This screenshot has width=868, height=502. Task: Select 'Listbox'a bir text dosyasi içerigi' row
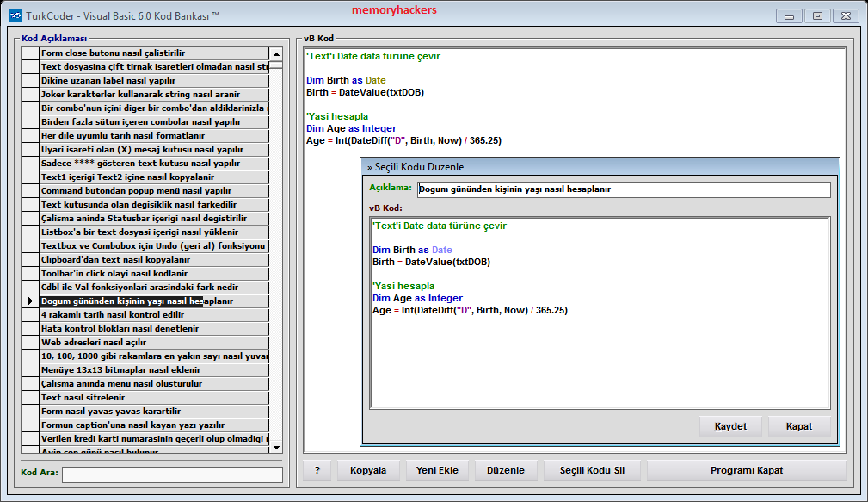pos(154,232)
